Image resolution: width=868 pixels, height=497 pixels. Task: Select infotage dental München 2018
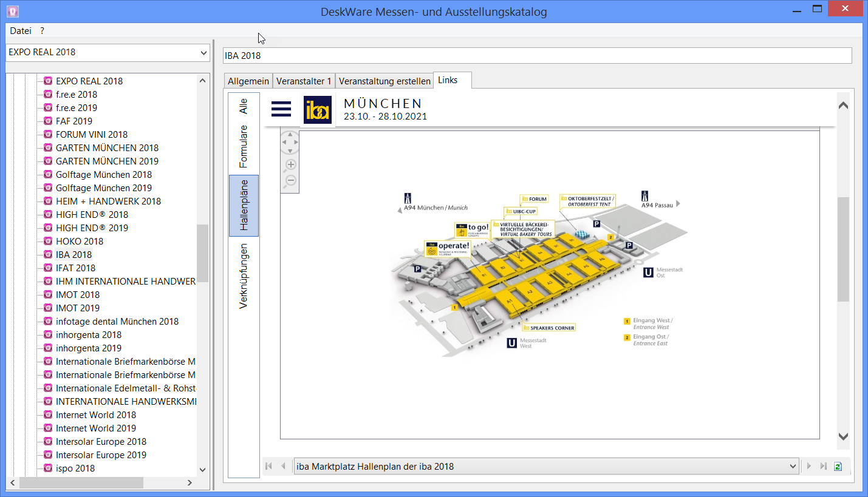[x=117, y=321]
